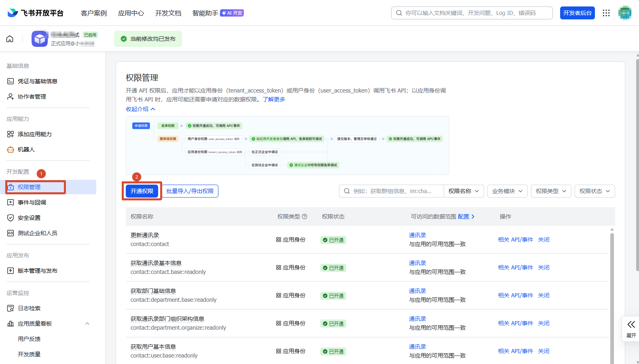The height and width of the screenshot is (364, 639).
Task: Click 已开通 status in 更新通讯录 row
Action: 333,240
